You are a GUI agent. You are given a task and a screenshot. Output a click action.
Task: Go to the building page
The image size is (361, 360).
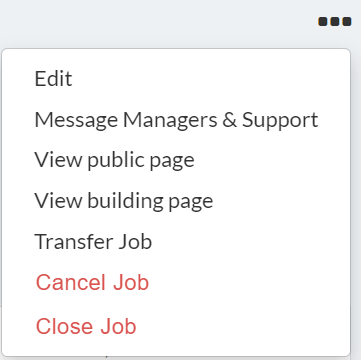pos(124,201)
